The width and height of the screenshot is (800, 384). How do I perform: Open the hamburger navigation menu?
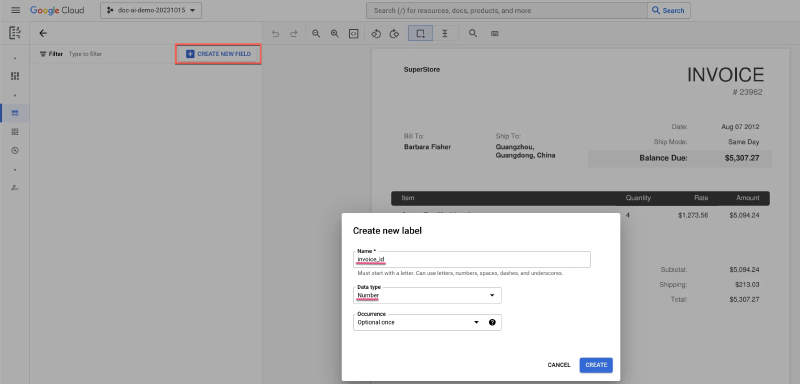coord(15,10)
